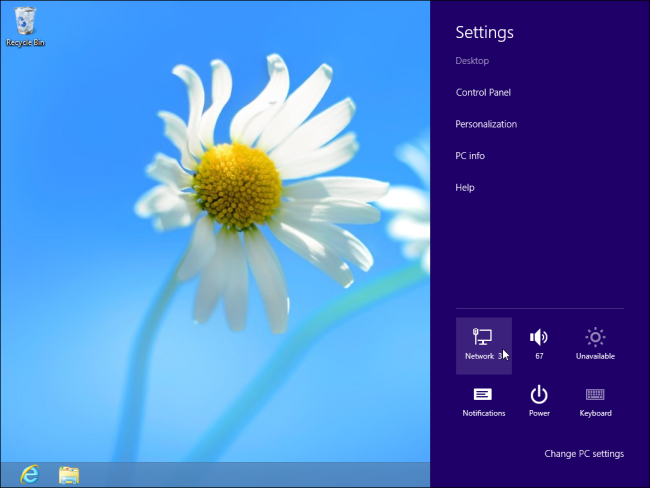Open the Keyboard layout icon

point(595,402)
